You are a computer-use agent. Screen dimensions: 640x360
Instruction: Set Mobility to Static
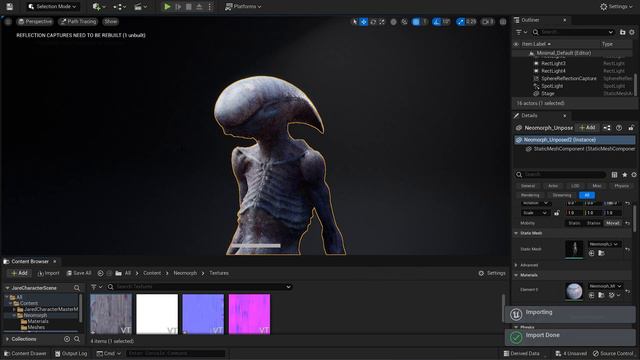point(574,223)
